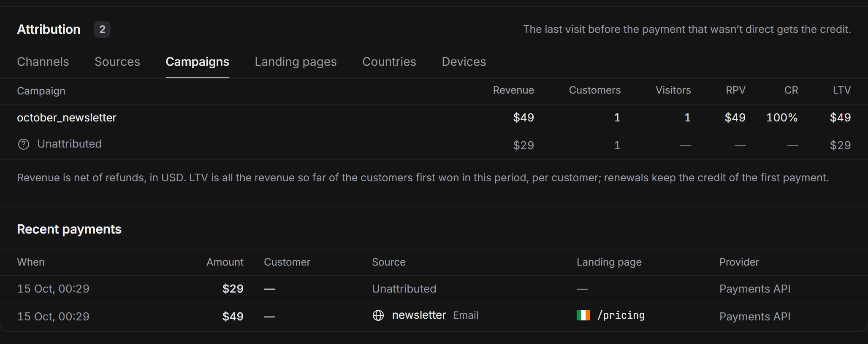Click the Revenue column header
Viewport: 868px width, 344px height.
click(513, 90)
